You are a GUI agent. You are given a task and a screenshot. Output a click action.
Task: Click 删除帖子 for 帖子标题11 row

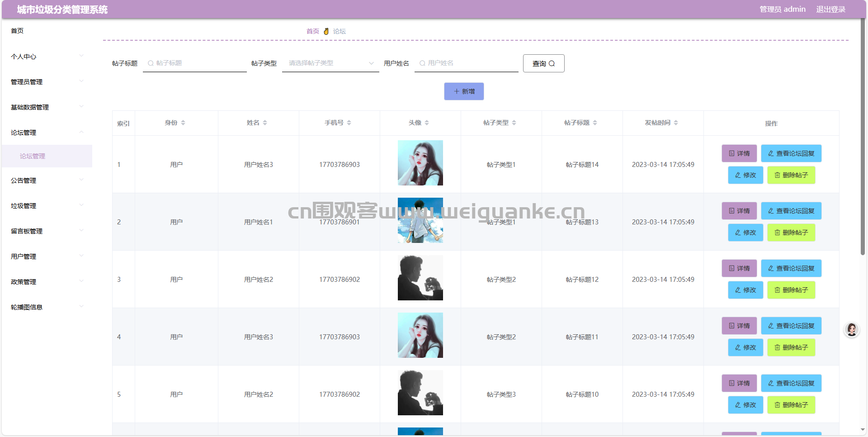pyautogui.click(x=791, y=347)
